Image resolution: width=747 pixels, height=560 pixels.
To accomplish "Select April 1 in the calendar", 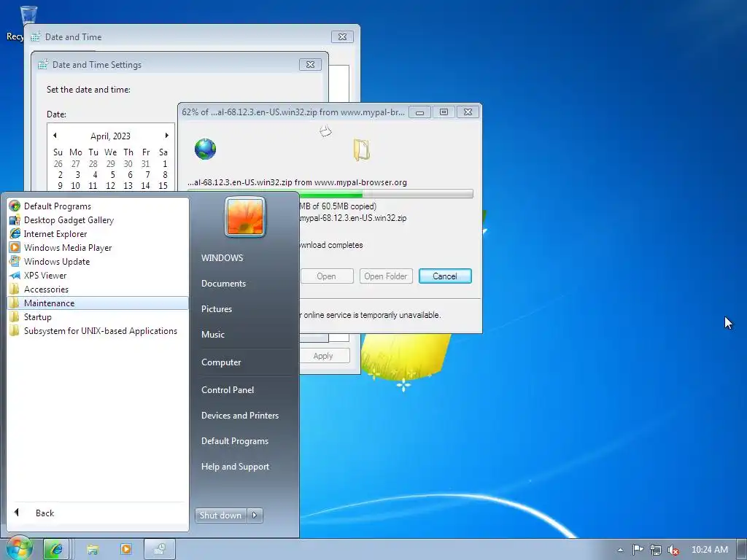I will [x=165, y=164].
